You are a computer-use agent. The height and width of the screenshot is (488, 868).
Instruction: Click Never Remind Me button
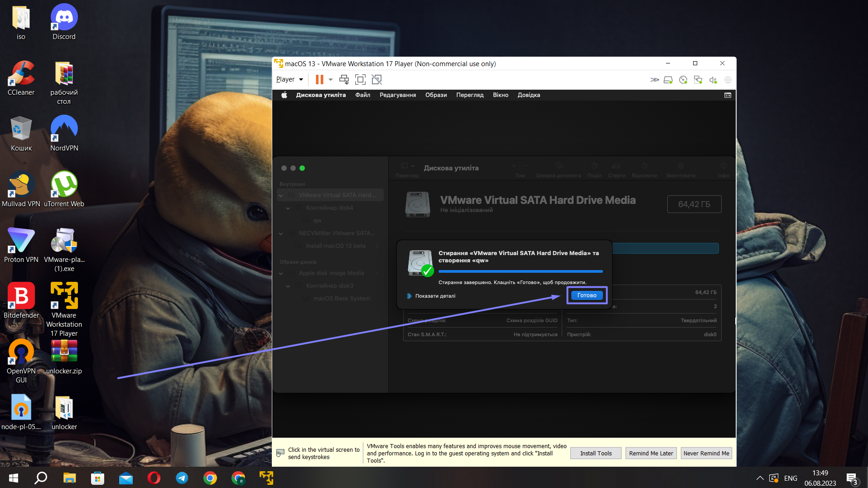click(706, 453)
